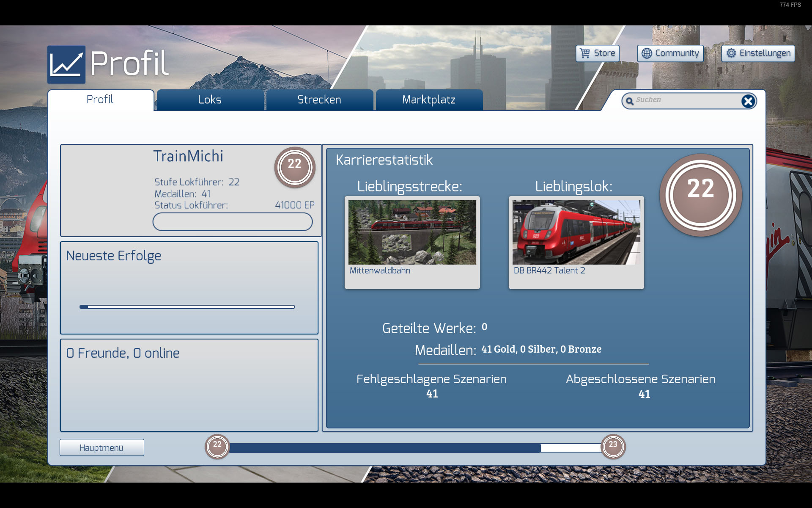Click the Status Lokführer EP bar
The width and height of the screenshot is (812, 508).
pyautogui.click(x=233, y=222)
